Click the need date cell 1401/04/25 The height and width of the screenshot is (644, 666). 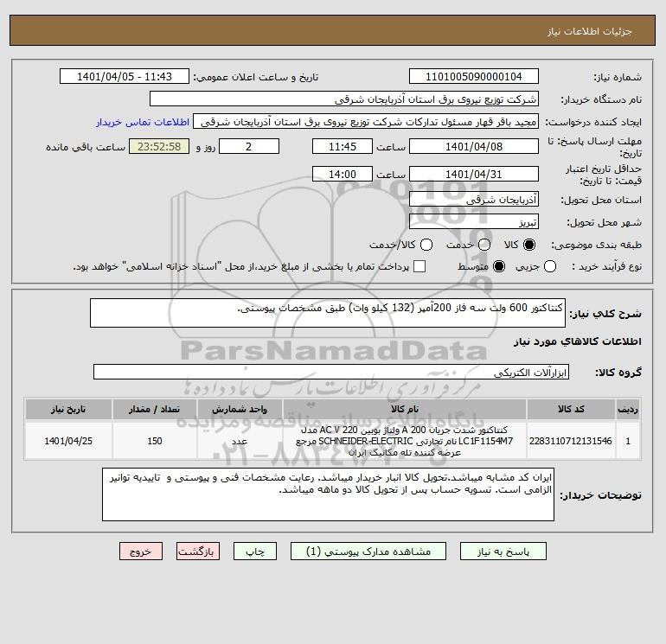click(x=68, y=441)
